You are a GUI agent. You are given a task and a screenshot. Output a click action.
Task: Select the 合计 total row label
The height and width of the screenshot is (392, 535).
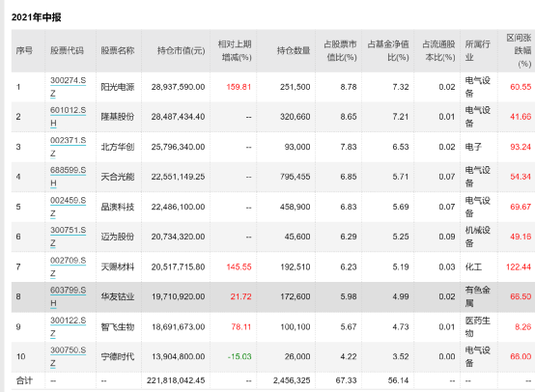tap(24, 380)
